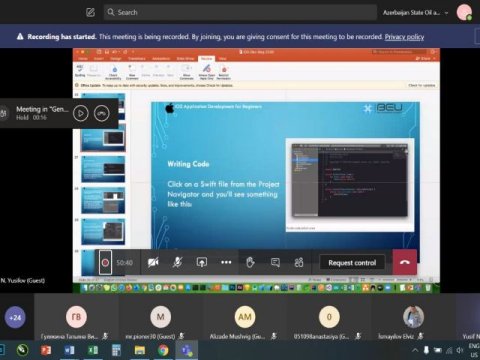480x360 pixels.
Task: Click the battery icon in system tray
Action: tap(438, 350)
